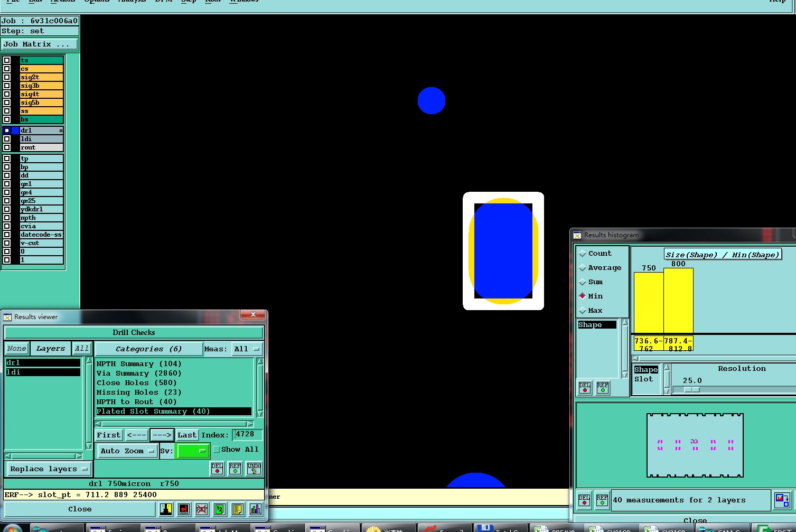The height and width of the screenshot is (532, 796).
Task: Click the 750 histogram bar
Action: coord(649,303)
